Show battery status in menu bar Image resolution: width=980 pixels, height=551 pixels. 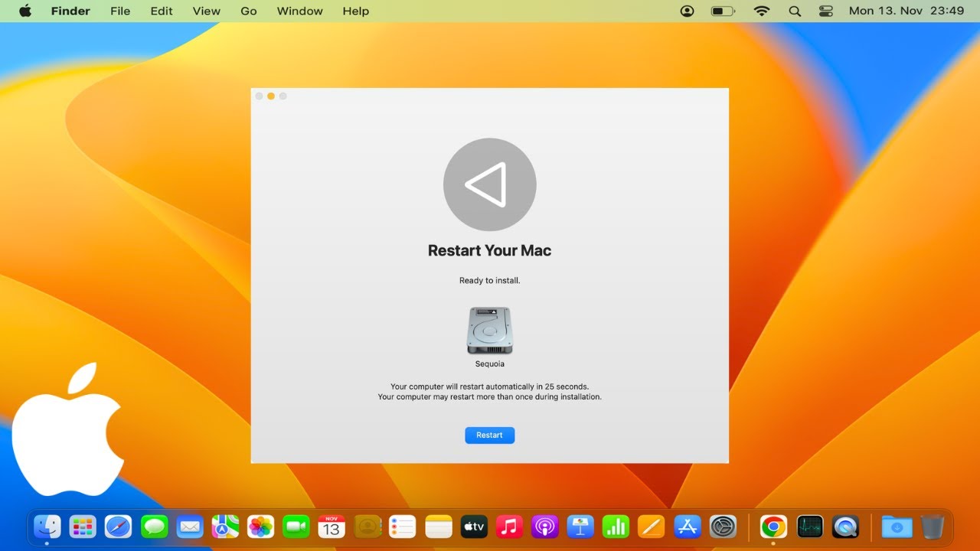click(x=723, y=11)
